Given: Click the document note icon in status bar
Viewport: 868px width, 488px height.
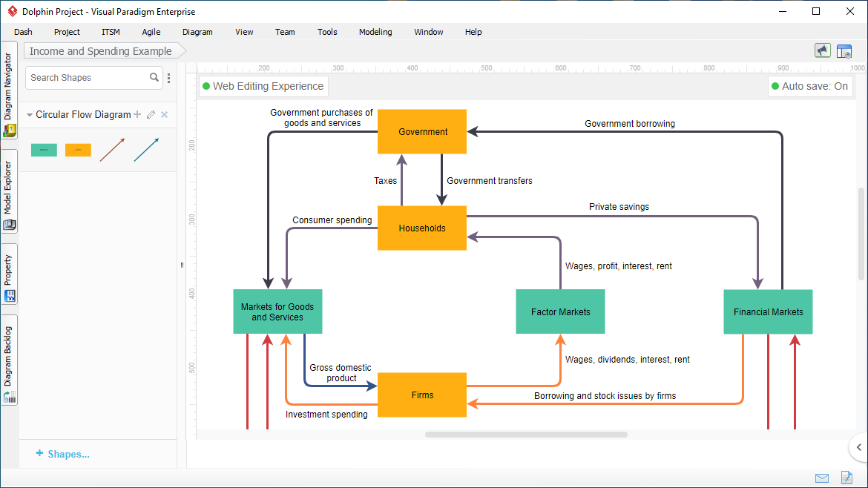Looking at the screenshot, I should 846,477.
